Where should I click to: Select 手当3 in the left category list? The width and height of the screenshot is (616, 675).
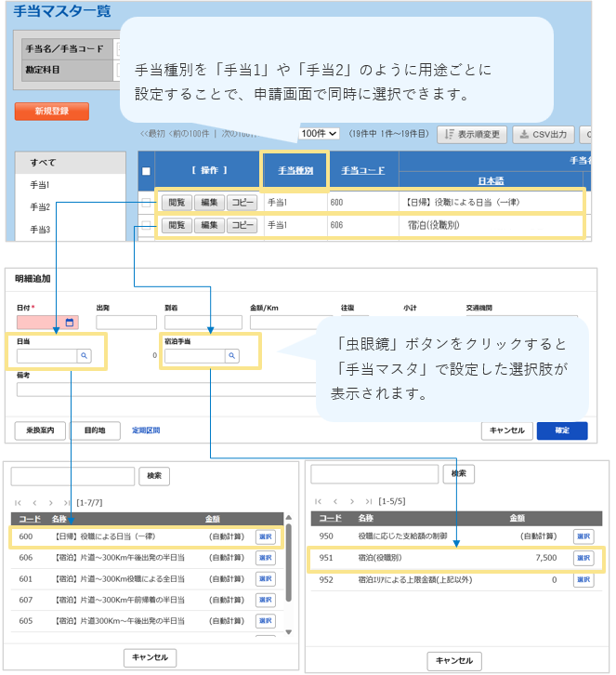[x=40, y=230]
